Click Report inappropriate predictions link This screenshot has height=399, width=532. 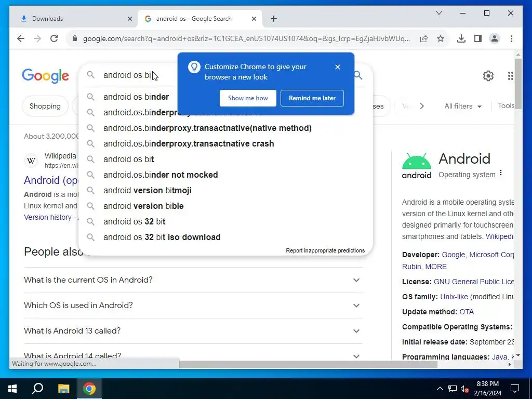325,250
